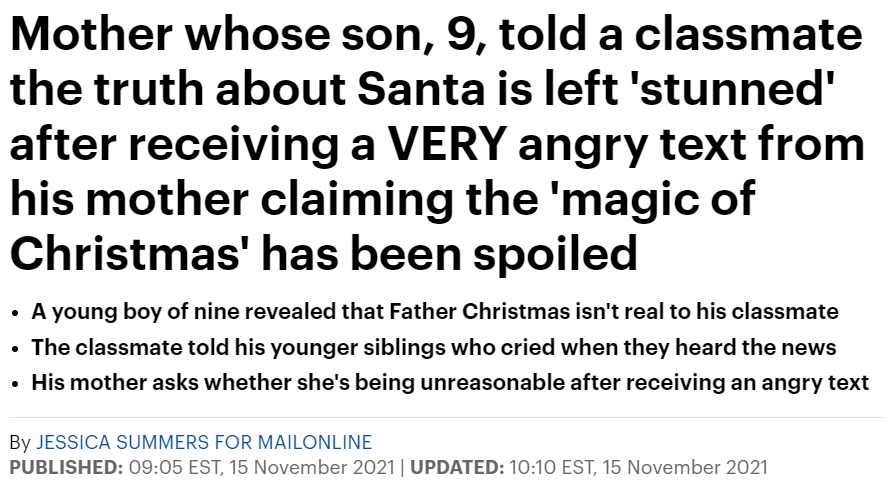Open the Jessica Summers for MailOnline author link
This screenshot has height=485, width=888.
click(x=204, y=442)
